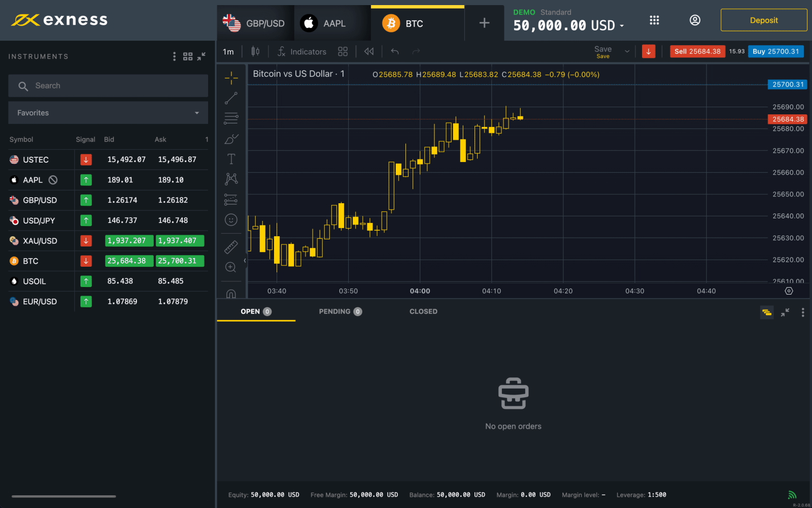Open the horizontal lines Fibonacci tool
The image size is (812, 508).
[x=231, y=118]
